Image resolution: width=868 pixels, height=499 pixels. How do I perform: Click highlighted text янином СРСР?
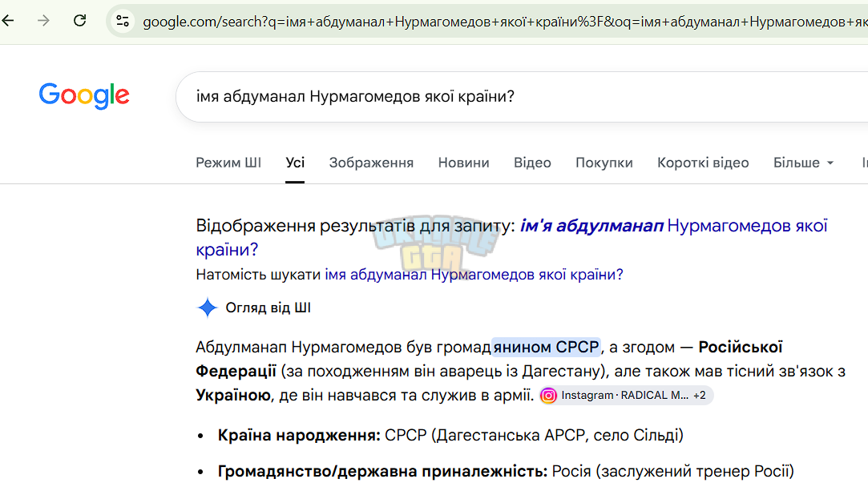[x=546, y=347]
